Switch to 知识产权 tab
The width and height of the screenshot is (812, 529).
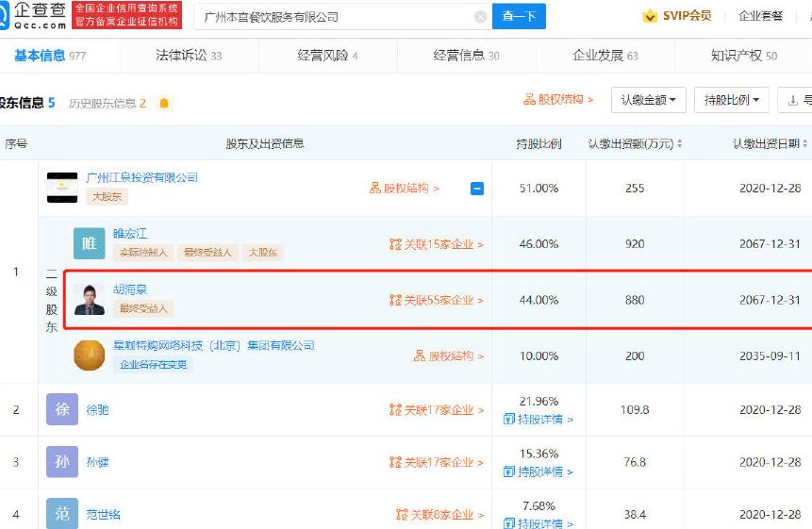pyautogui.click(x=744, y=56)
